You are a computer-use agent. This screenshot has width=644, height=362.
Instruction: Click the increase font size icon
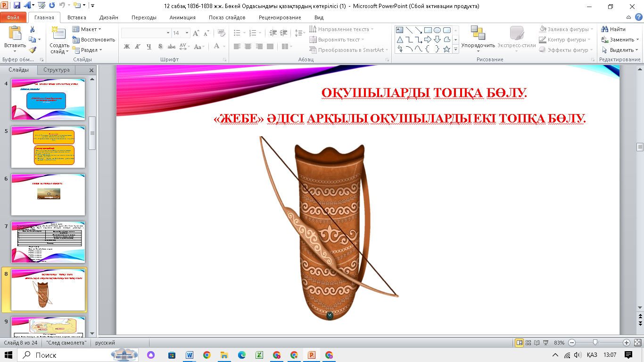(x=196, y=33)
